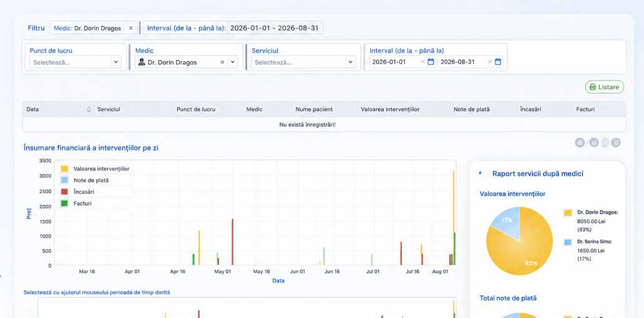Click the Note de plată column header
This screenshot has width=644, height=318.
[472, 109]
